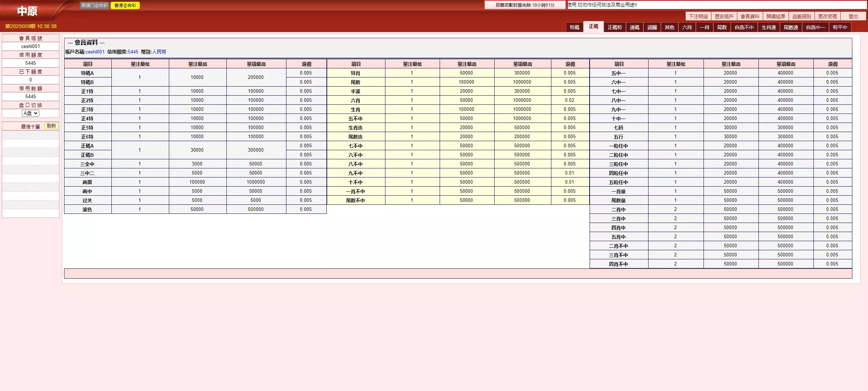Open the A盘 盘口切換 dropdown
Screen dimensions: 868x391
click(30, 113)
